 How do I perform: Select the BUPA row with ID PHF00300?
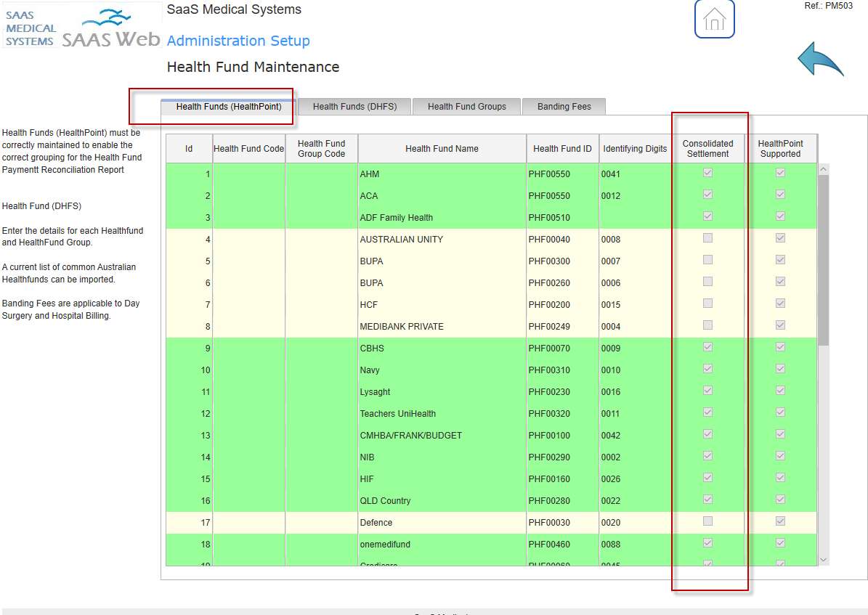coord(492,261)
